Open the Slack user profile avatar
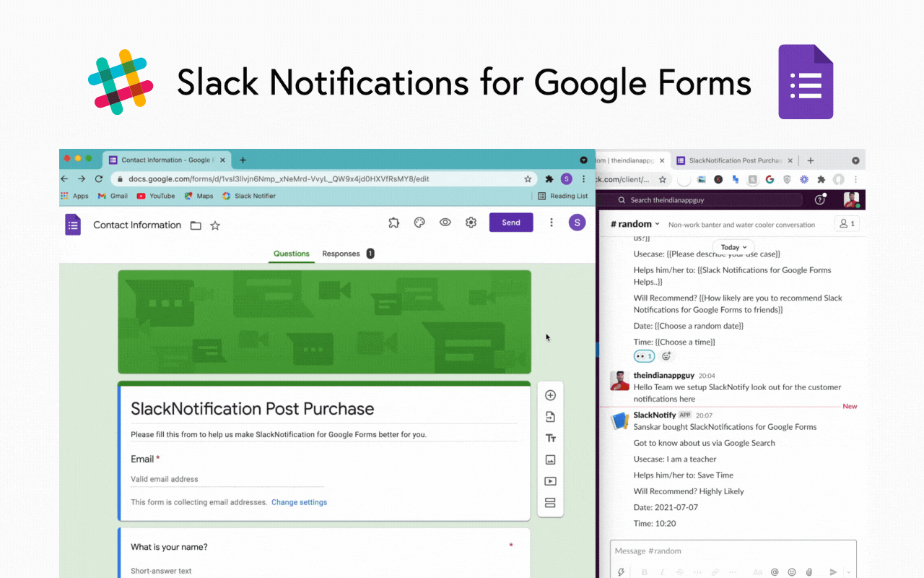This screenshot has height=578, width=924. [x=851, y=200]
